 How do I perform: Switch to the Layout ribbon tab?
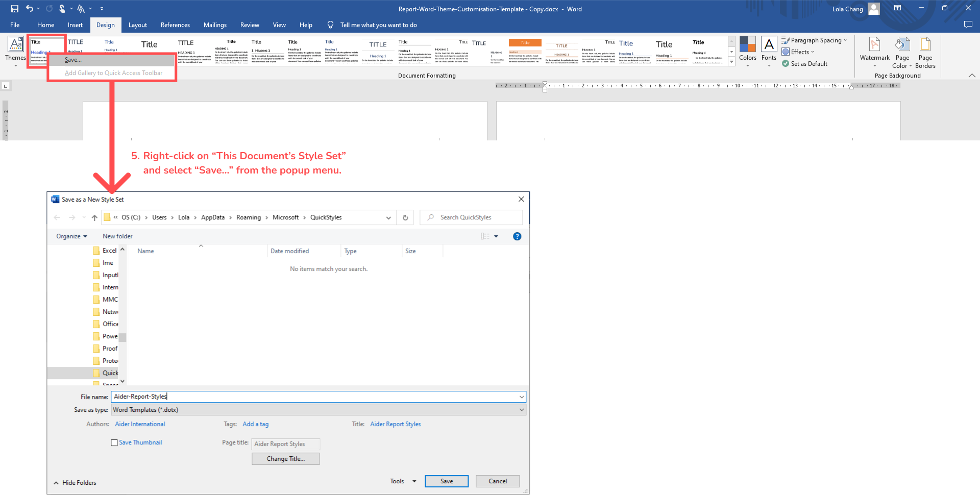(x=137, y=25)
